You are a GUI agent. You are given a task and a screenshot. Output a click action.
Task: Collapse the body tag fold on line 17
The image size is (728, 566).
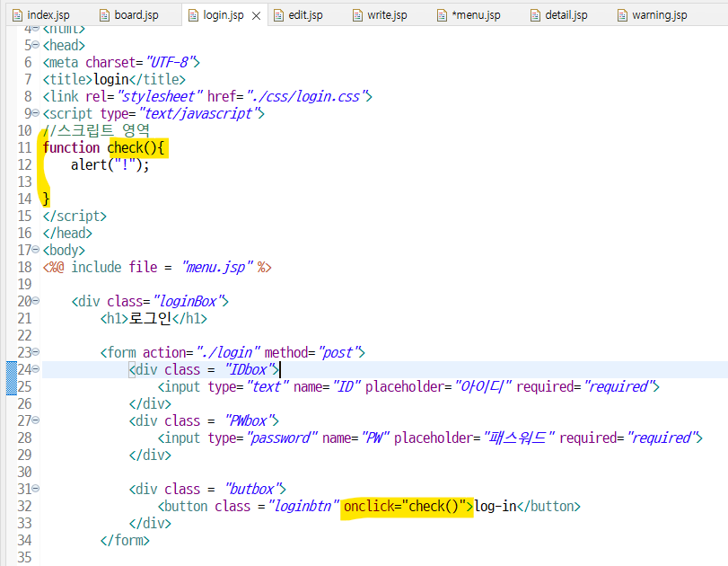coord(36,250)
